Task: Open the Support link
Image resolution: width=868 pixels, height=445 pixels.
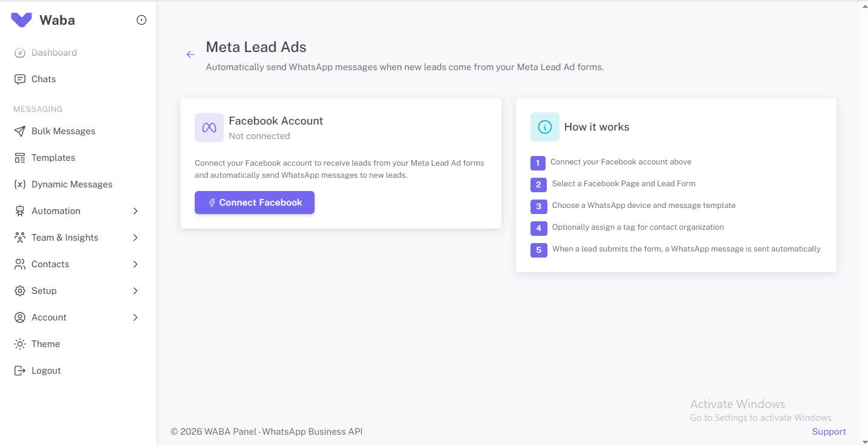Action: click(828, 431)
